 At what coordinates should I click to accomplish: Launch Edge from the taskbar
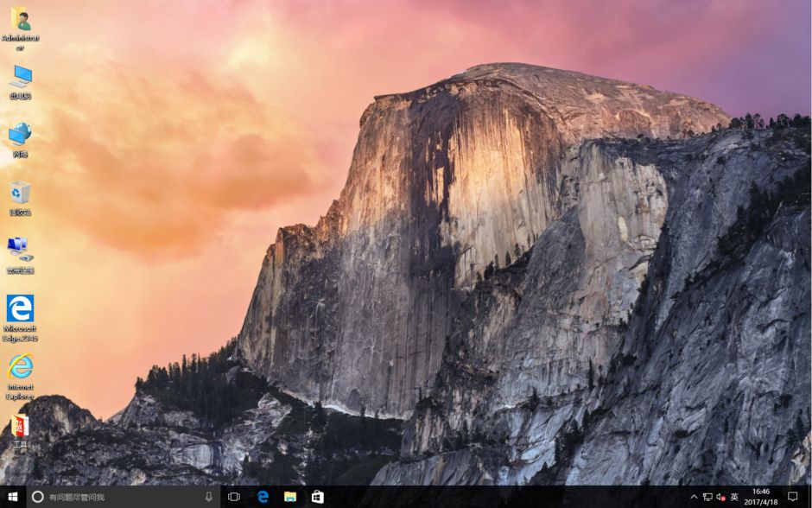[263, 497]
